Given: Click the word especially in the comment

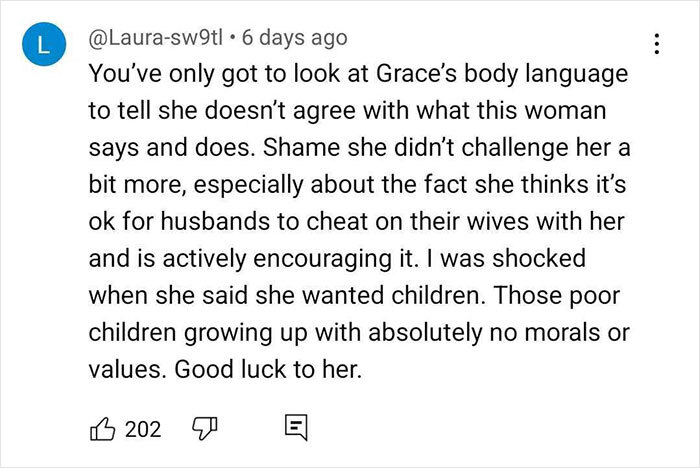Looking at the screenshot, I should (248, 186).
